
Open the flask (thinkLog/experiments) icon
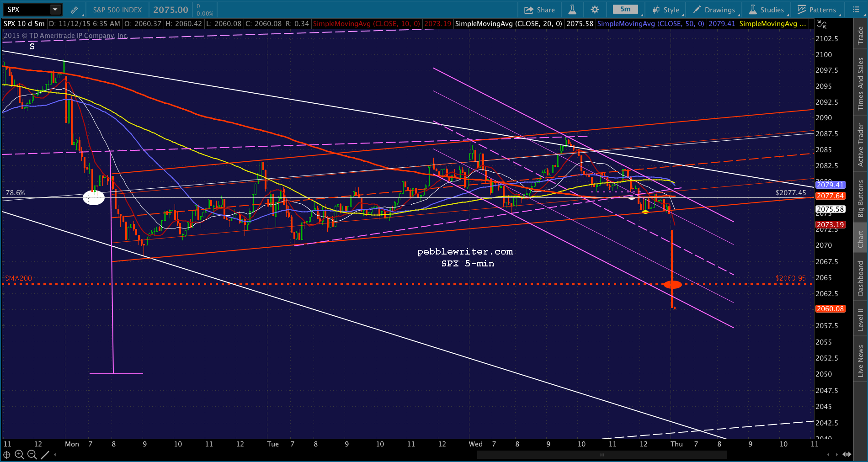[572, 10]
